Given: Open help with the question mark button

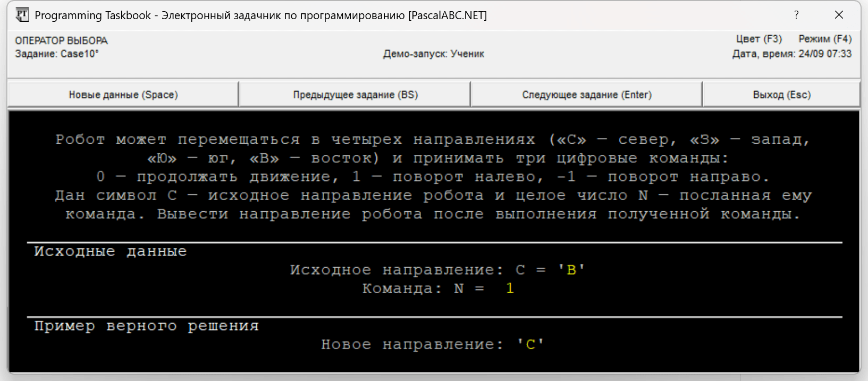Looking at the screenshot, I should click(x=796, y=15).
